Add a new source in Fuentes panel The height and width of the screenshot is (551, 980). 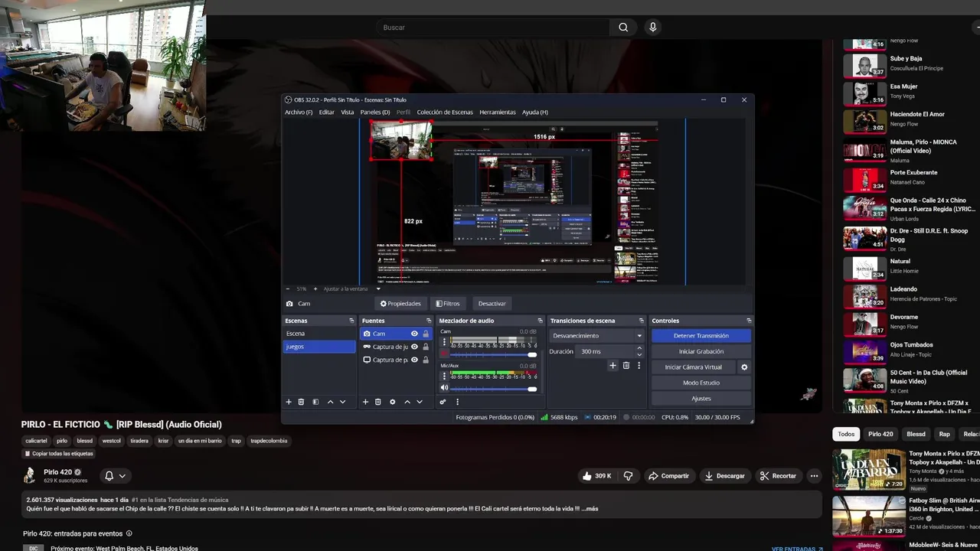click(x=365, y=402)
